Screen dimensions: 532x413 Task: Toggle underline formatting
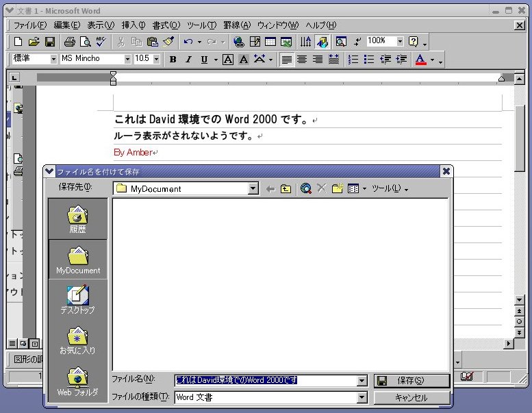(204, 60)
